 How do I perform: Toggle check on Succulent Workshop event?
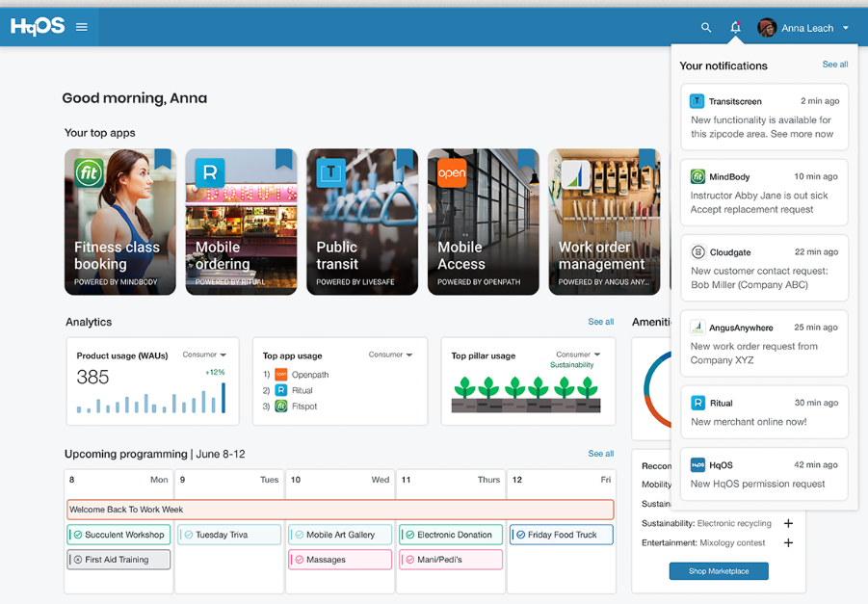click(78, 535)
